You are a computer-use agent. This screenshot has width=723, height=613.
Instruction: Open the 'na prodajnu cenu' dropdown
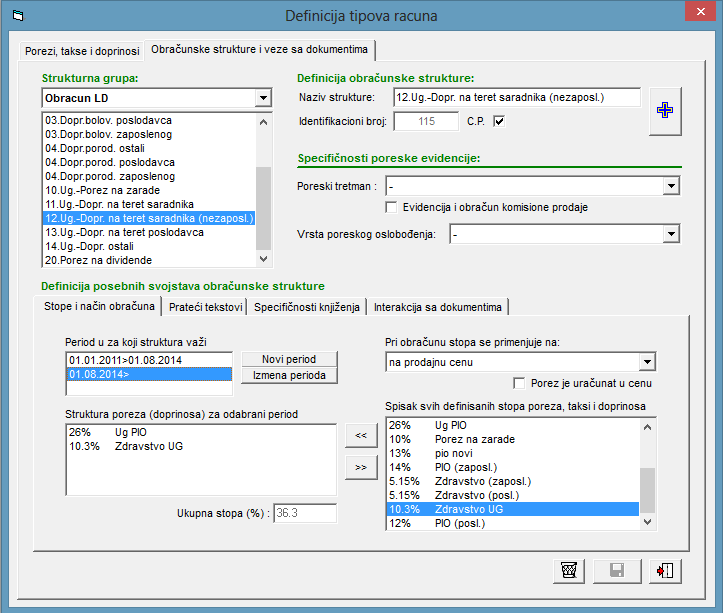pos(647,362)
